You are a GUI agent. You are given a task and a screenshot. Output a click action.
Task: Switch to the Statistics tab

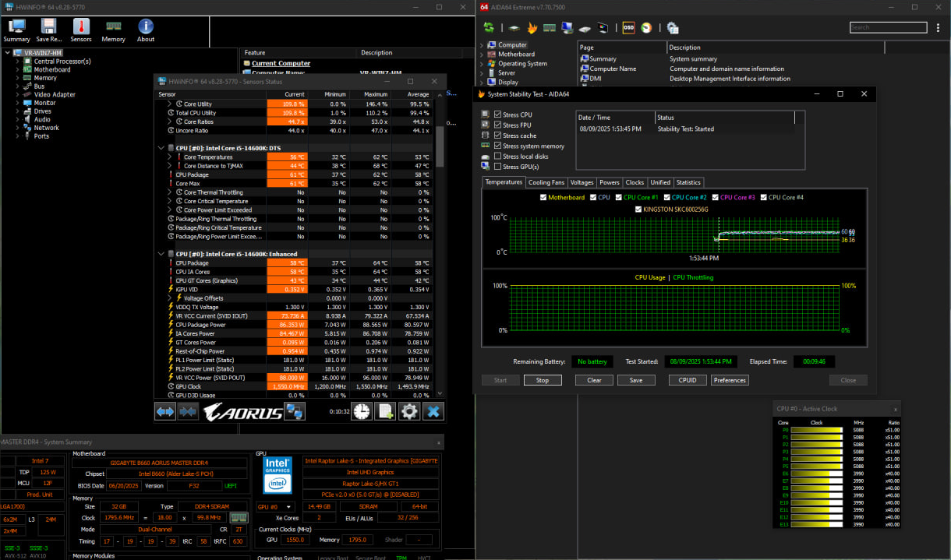[688, 182]
